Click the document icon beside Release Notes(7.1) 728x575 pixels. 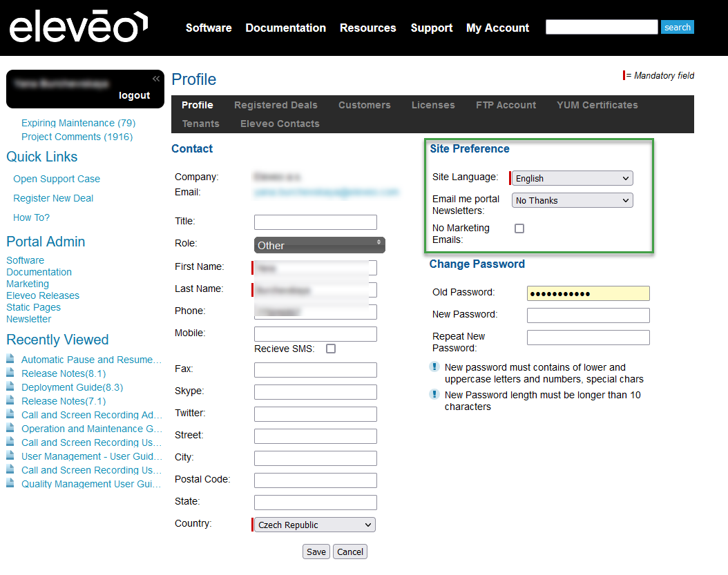pos(10,400)
